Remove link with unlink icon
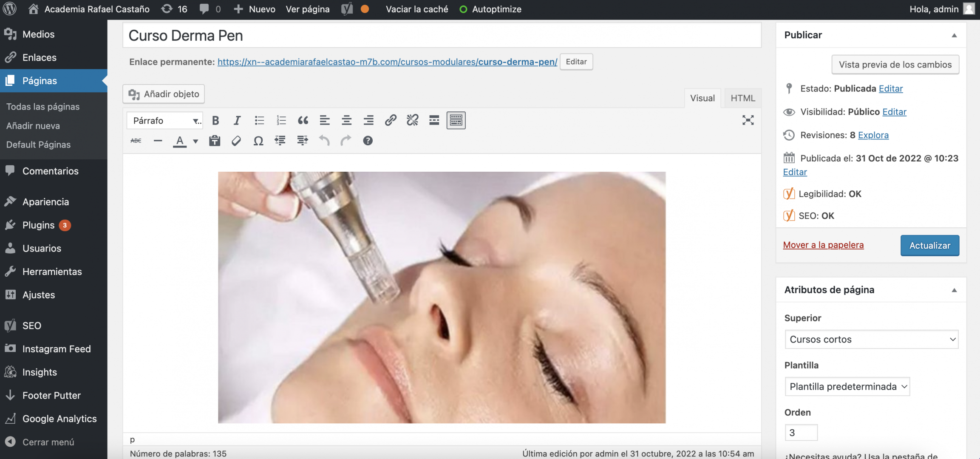This screenshot has width=980, height=459. tap(412, 121)
